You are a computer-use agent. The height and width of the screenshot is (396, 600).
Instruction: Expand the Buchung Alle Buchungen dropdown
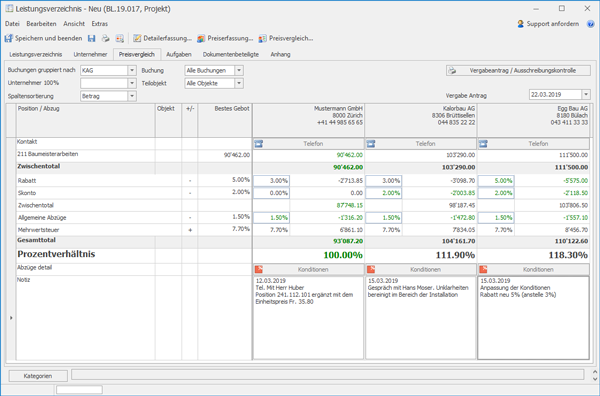pos(239,70)
